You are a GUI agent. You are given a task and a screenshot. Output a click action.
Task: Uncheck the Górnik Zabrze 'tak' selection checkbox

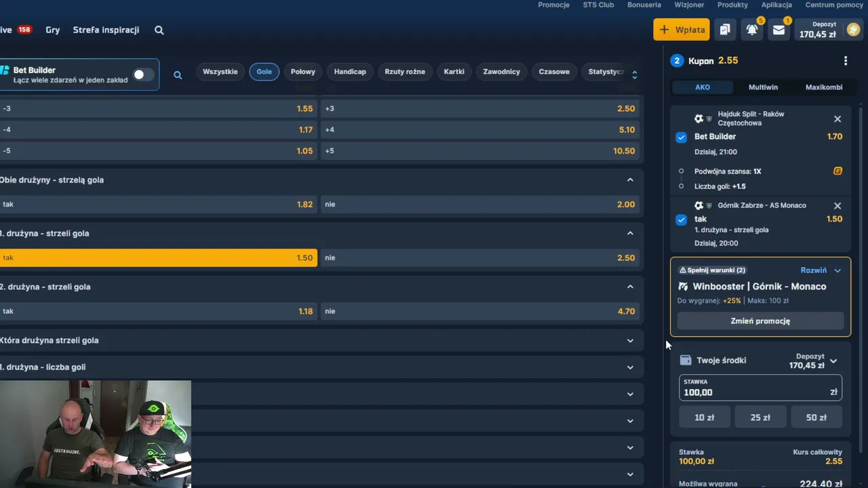[x=682, y=220]
